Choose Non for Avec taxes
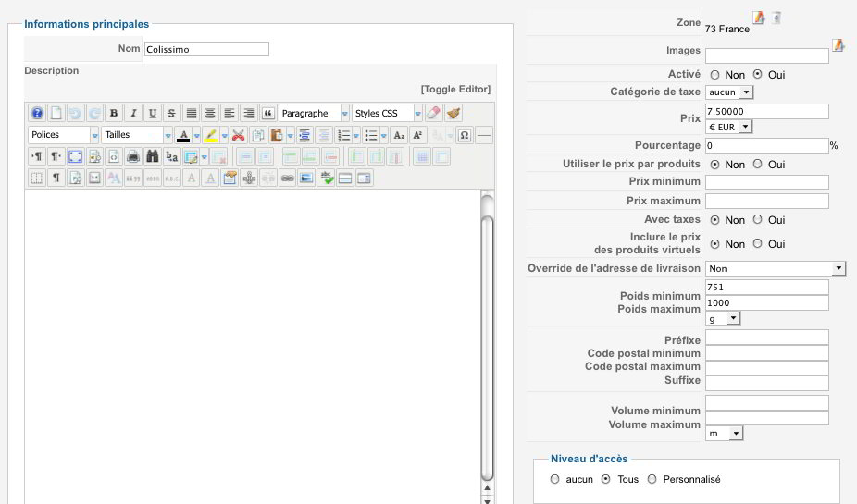Screen dimensions: 857x504 pos(714,220)
